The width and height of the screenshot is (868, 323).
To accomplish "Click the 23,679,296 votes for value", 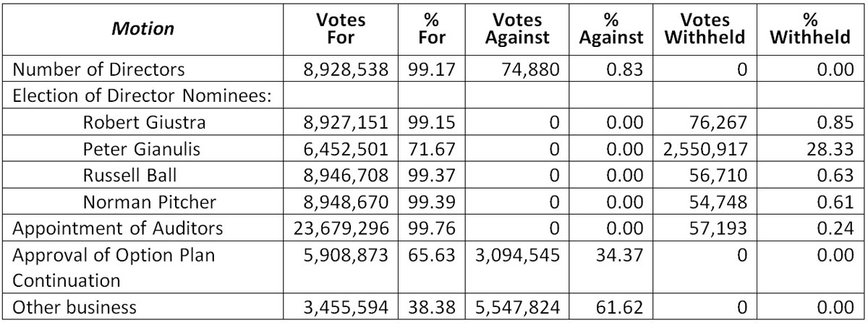I will (344, 228).
